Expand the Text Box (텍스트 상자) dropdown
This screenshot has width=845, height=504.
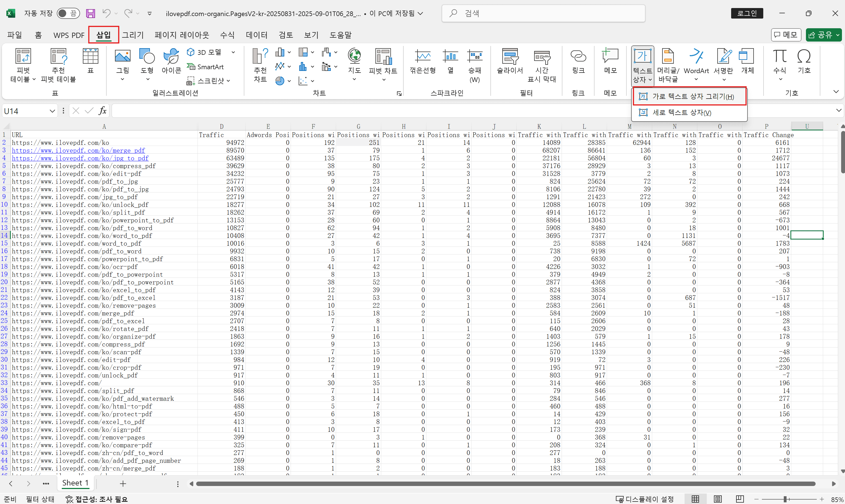pos(642,80)
